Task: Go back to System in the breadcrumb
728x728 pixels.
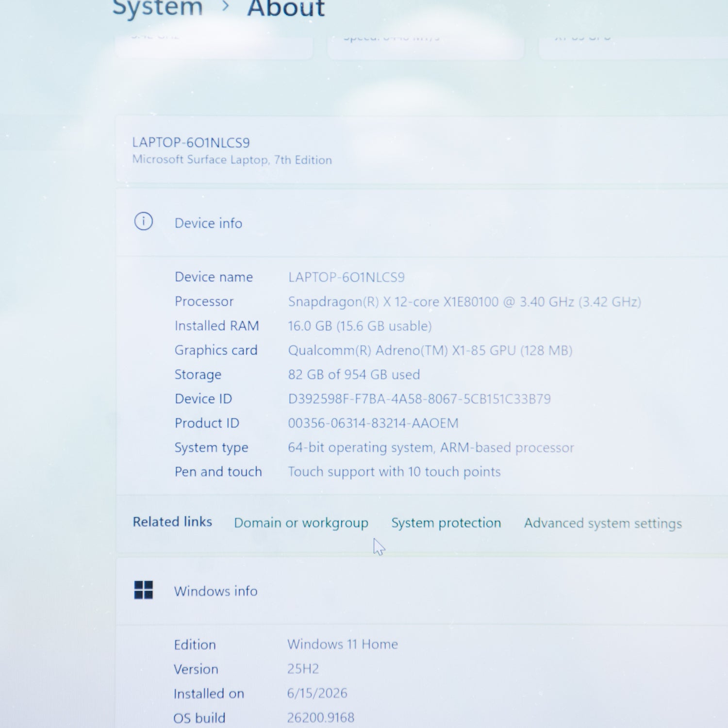Action: (x=157, y=8)
